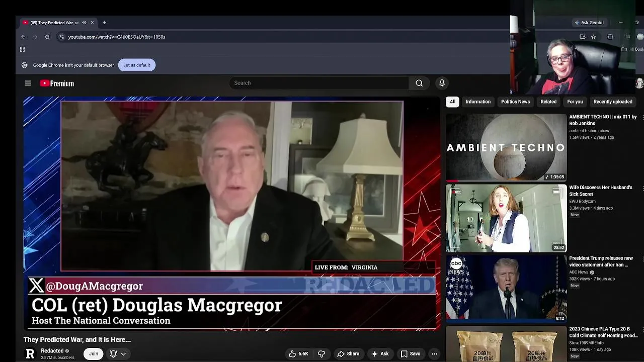Open the Ambient Techno video thumbnail
The height and width of the screenshot is (362, 644).
[x=506, y=147]
